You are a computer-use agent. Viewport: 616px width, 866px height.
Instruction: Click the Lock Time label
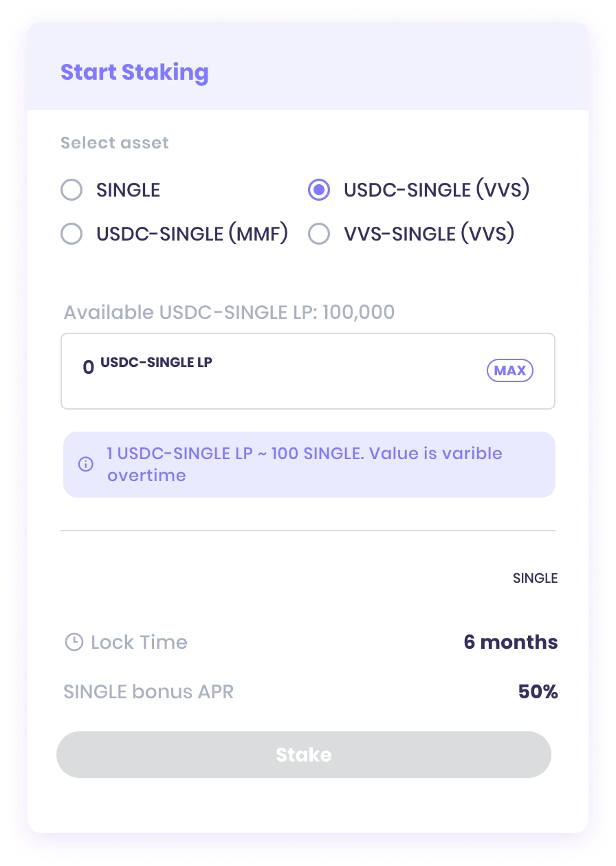[x=139, y=643]
